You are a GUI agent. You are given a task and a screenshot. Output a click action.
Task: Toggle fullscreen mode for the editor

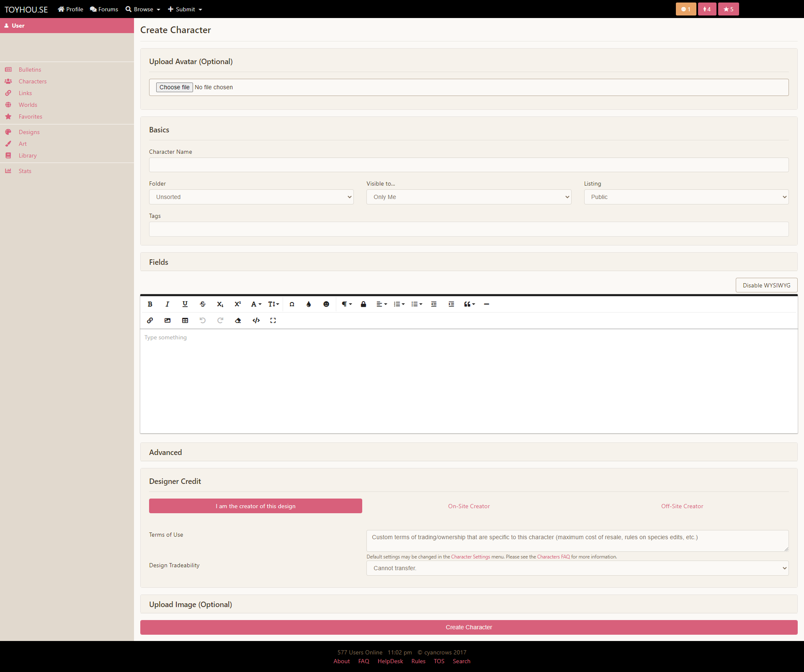click(x=273, y=320)
